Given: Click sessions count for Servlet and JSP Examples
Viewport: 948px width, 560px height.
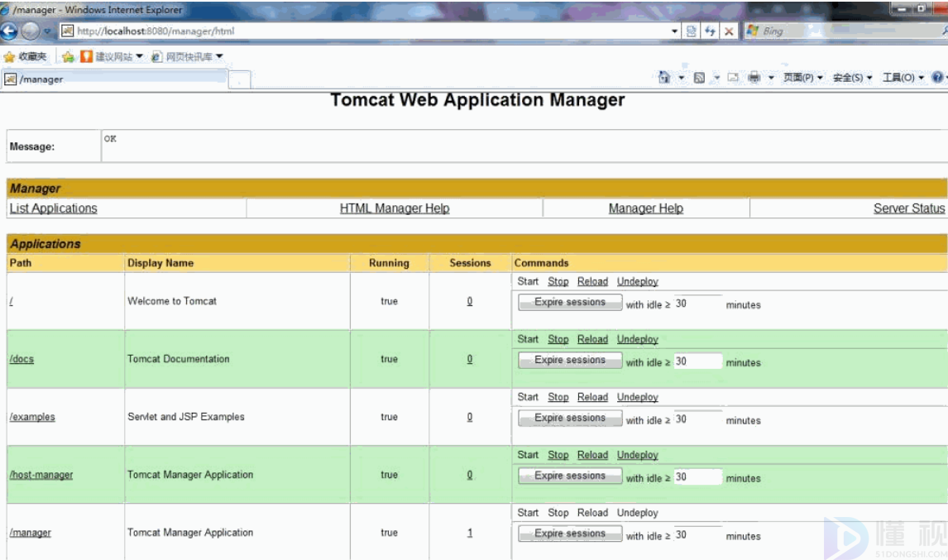Looking at the screenshot, I should pos(470,417).
